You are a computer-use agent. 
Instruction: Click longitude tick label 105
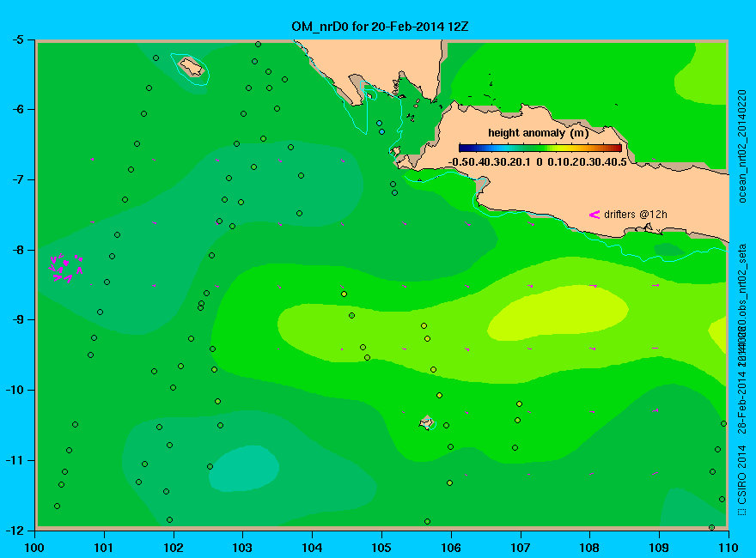tap(381, 548)
